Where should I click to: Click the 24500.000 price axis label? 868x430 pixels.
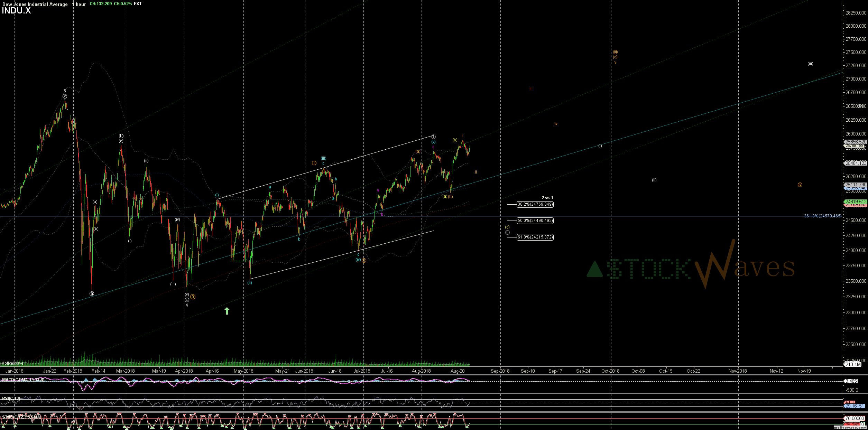click(x=856, y=220)
